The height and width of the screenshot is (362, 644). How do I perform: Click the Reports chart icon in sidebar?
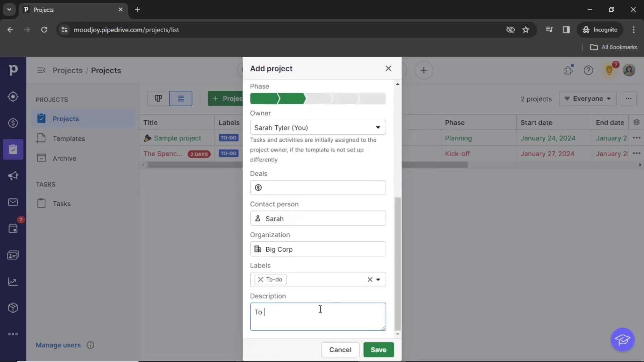[x=13, y=282]
